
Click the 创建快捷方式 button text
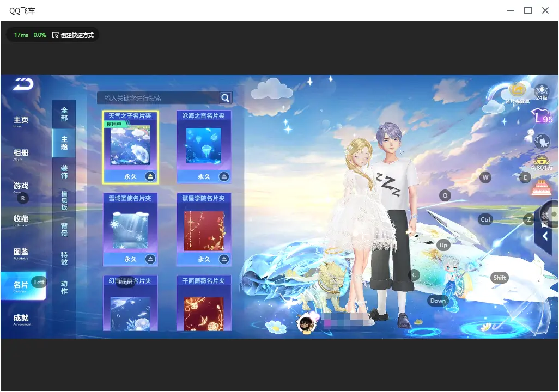(77, 35)
